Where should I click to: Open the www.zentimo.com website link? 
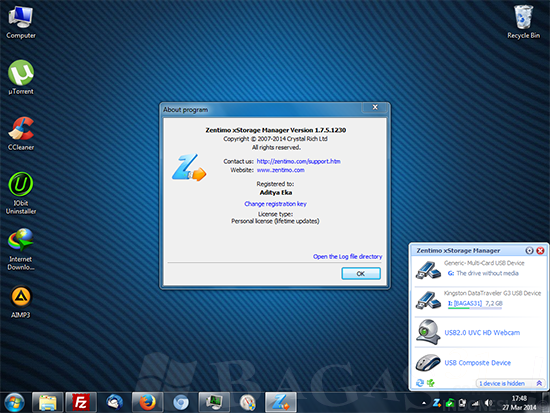tap(281, 170)
